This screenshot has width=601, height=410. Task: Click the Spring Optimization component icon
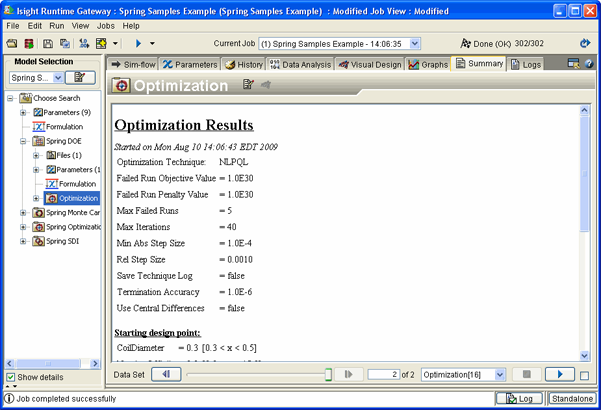click(38, 227)
